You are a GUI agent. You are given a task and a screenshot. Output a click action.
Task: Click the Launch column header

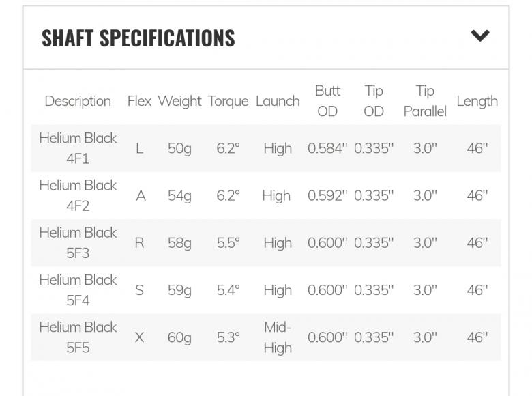tap(278, 101)
